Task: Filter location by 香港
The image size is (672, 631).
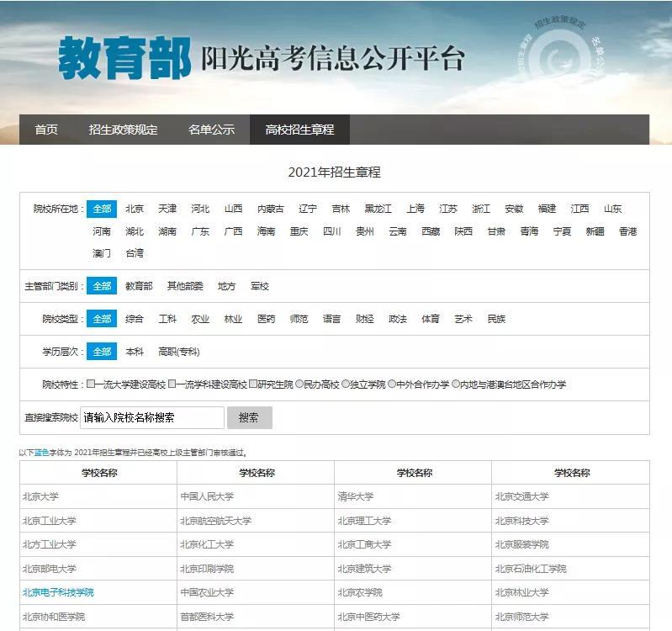Action: [628, 231]
